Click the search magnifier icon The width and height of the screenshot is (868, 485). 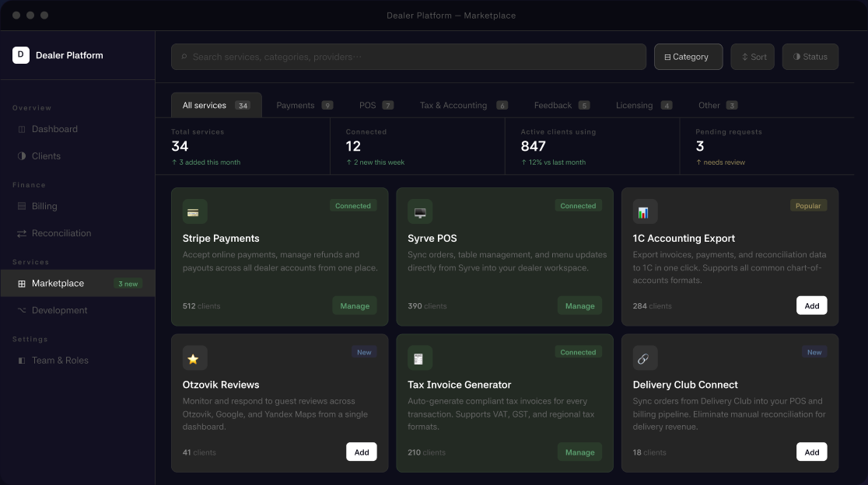pyautogui.click(x=184, y=57)
